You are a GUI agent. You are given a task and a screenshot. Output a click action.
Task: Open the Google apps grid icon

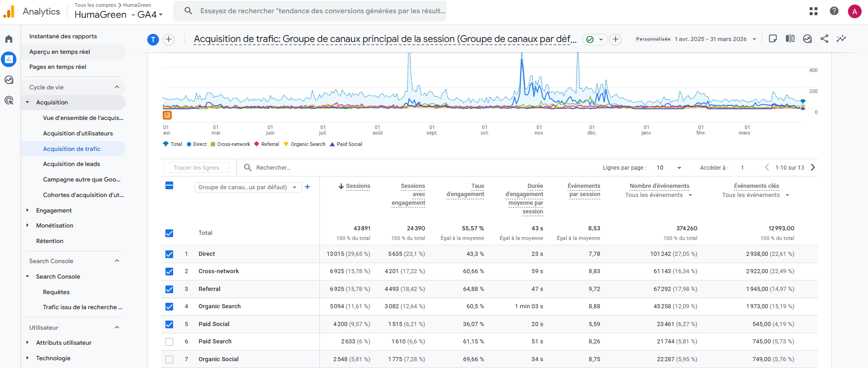click(x=813, y=11)
